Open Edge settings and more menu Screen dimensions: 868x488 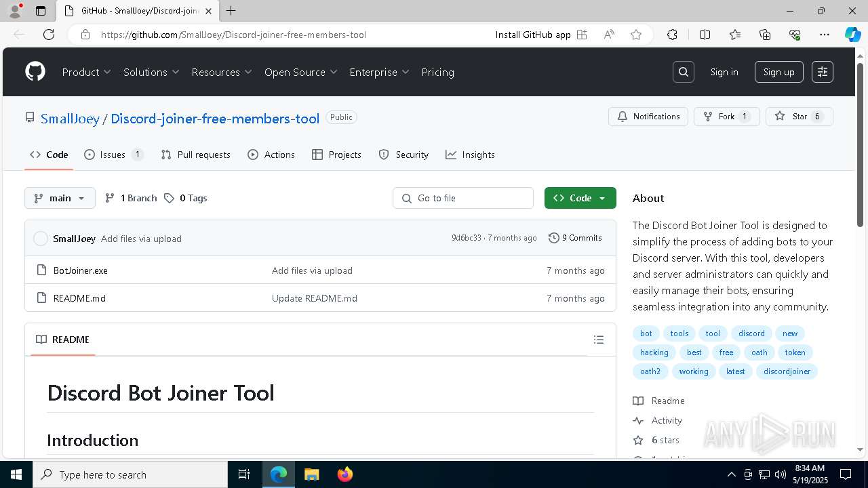(825, 35)
